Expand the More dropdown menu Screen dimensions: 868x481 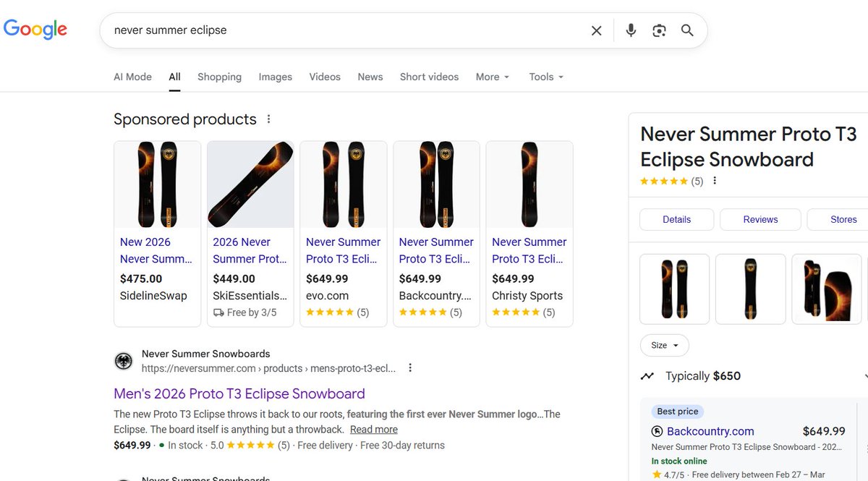click(x=493, y=77)
